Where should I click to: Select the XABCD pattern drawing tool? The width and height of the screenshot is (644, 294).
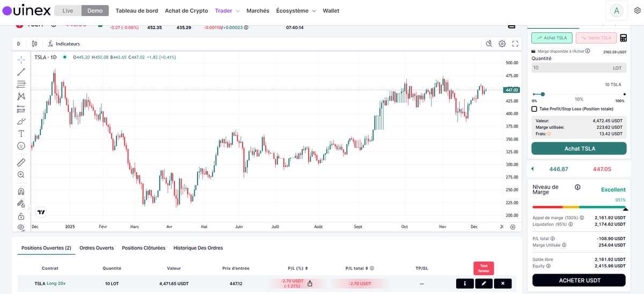(21, 96)
